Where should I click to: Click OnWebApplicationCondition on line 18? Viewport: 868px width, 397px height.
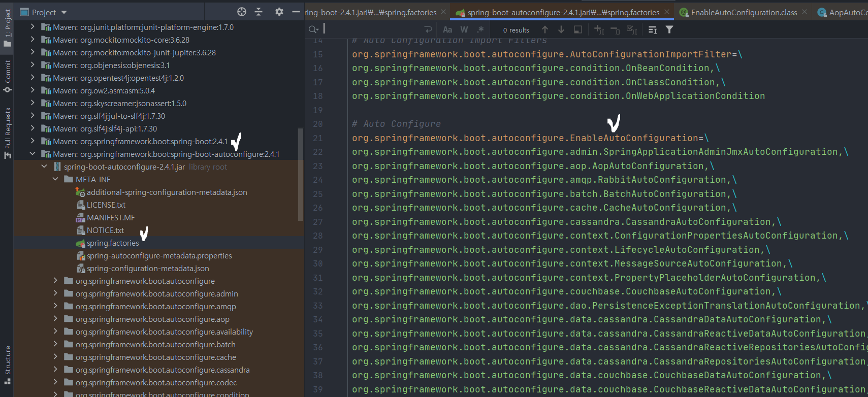tap(695, 95)
